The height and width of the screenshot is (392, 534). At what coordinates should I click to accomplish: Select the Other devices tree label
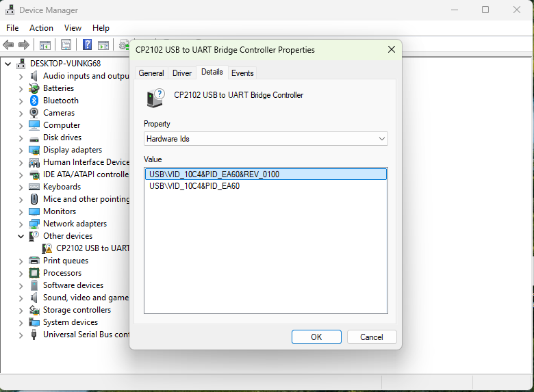(x=68, y=236)
